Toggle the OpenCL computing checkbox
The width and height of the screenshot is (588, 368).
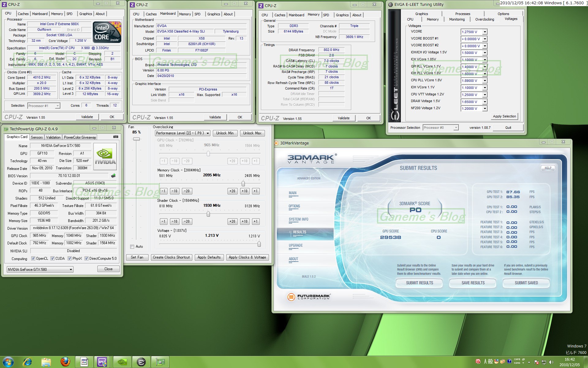(x=33, y=259)
